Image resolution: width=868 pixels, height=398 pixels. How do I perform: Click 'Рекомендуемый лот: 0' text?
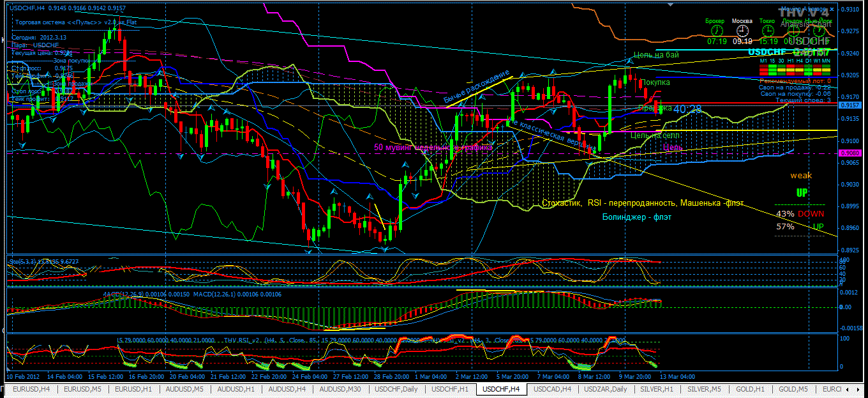[x=795, y=81]
